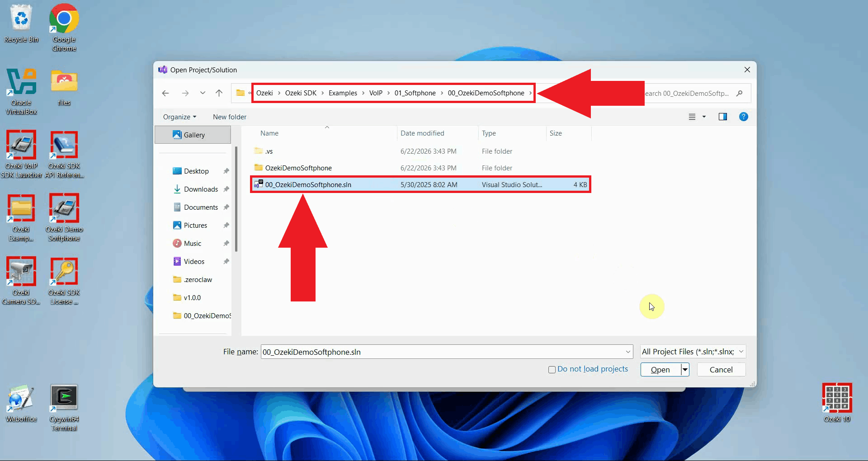This screenshot has height=461, width=868.
Task: Open the view options dropdown arrow
Action: point(704,117)
